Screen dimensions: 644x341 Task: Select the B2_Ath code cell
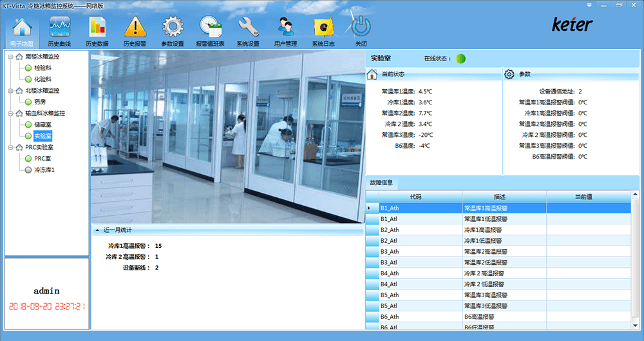[x=421, y=230]
